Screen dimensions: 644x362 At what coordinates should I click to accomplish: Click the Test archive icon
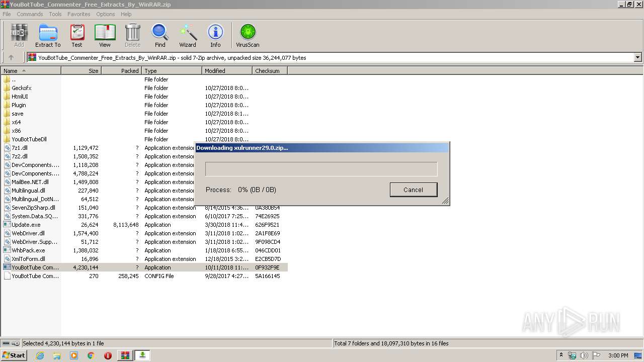coord(77,36)
